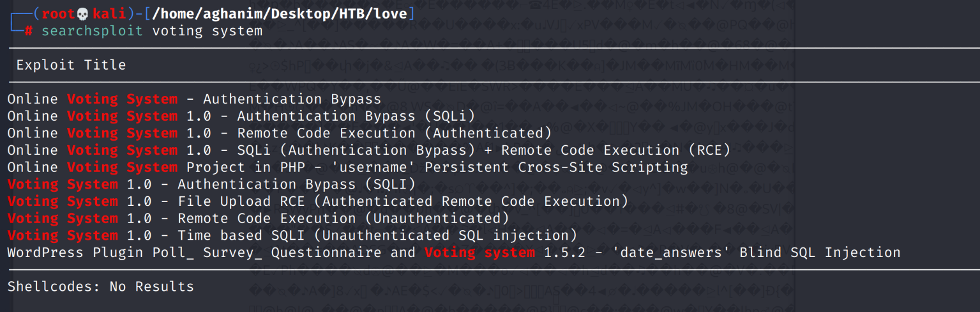The image size is (980, 312).
Task: Select Online Voting System 1.0 Authentication Bypass (SQLi) line
Action: click(241, 116)
